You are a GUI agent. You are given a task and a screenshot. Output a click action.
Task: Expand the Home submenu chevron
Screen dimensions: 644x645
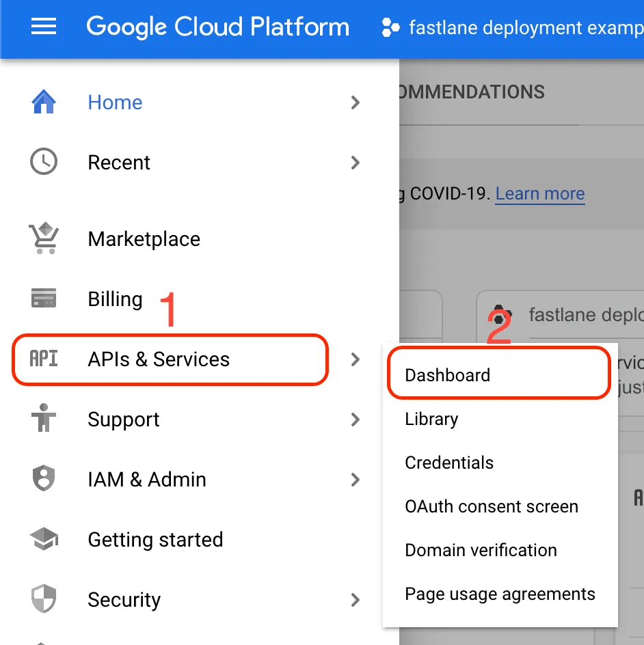pyautogui.click(x=355, y=102)
